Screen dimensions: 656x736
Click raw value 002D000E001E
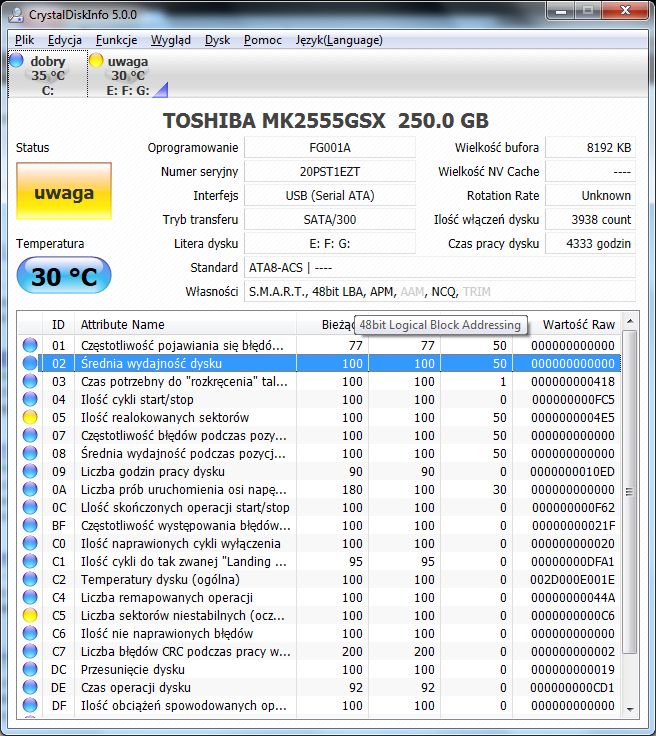click(572, 579)
